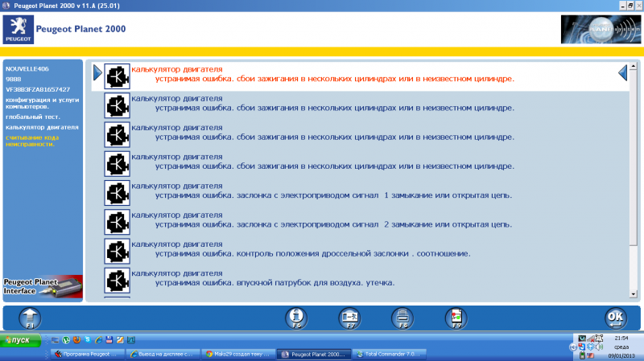
Task: Switch to 'Программа Peugeot' taskbar window
Action: [x=87, y=354]
